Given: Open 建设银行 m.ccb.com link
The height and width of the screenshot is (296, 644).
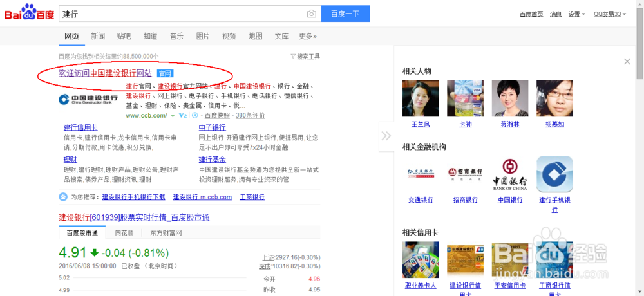Looking at the screenshot, I should click(202, 197).
